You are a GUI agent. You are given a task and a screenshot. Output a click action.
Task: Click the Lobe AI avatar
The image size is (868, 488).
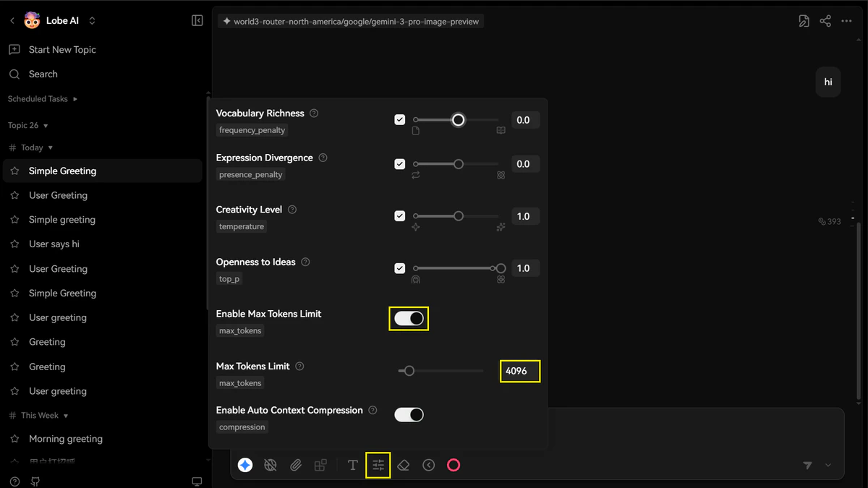click(x=32, y=20)
